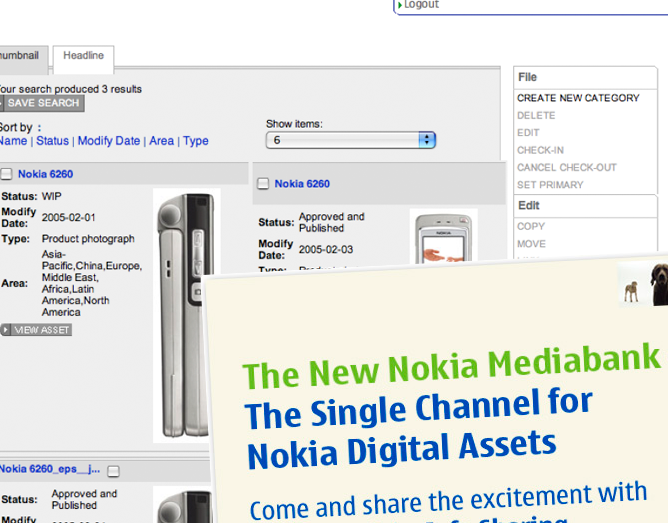Click the 'Product photograph' type value

click(88, 239)
